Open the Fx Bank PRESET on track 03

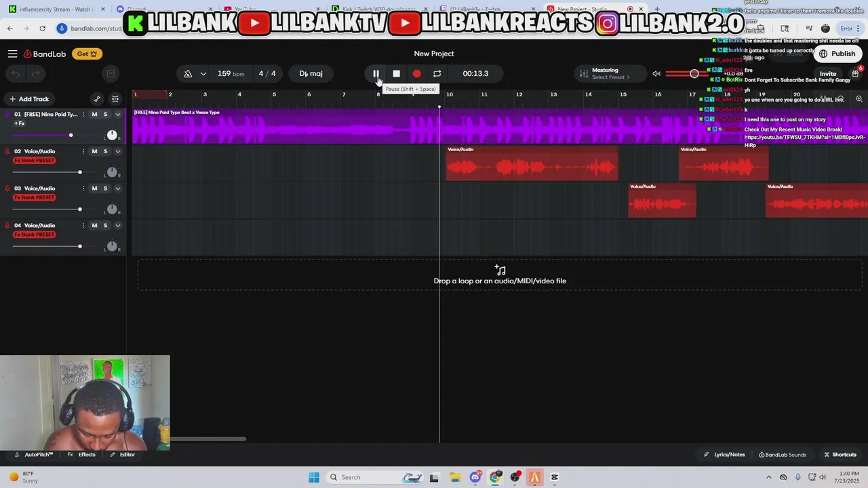point(35,197)
